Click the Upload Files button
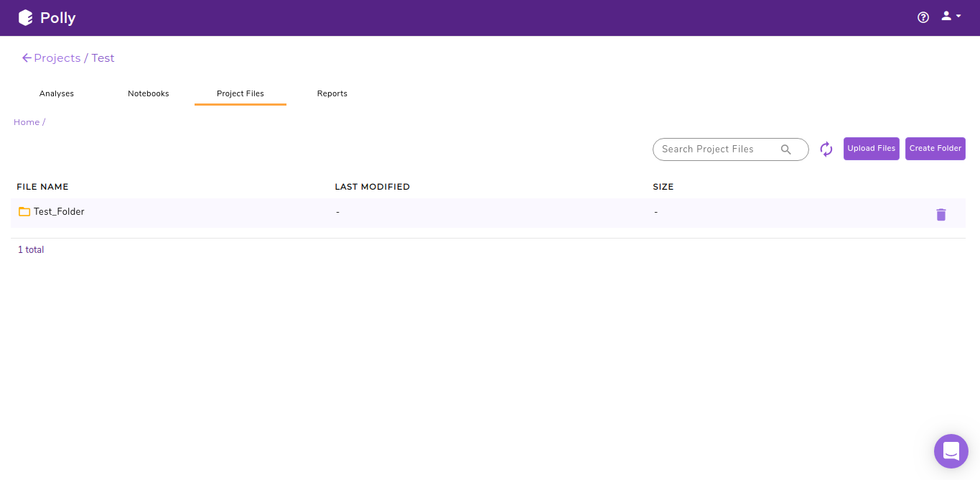 click(x=871, y=148)
